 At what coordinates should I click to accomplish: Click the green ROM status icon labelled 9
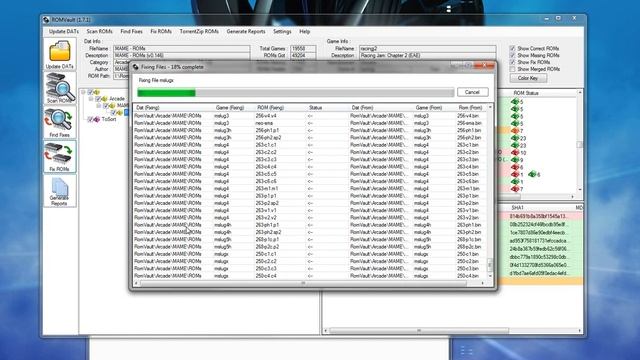coord(515,160)
